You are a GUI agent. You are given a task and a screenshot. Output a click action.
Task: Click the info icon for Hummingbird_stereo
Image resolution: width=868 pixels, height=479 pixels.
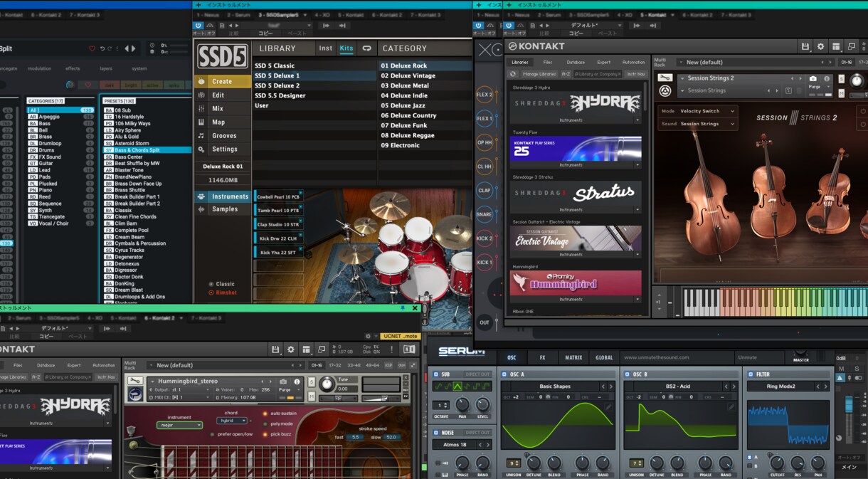pos(297,381)
